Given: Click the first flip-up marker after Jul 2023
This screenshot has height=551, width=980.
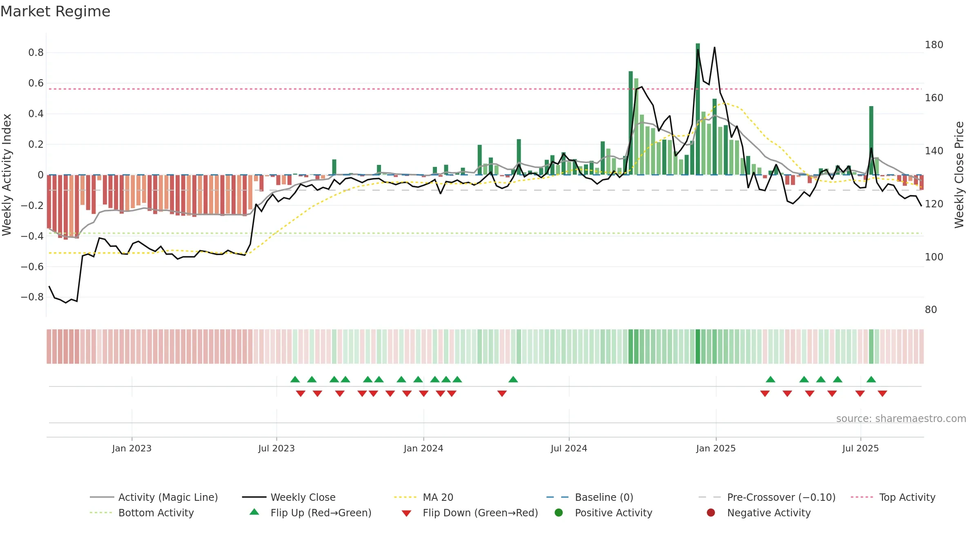Looking at the screenshot, I should coord(295,379).
